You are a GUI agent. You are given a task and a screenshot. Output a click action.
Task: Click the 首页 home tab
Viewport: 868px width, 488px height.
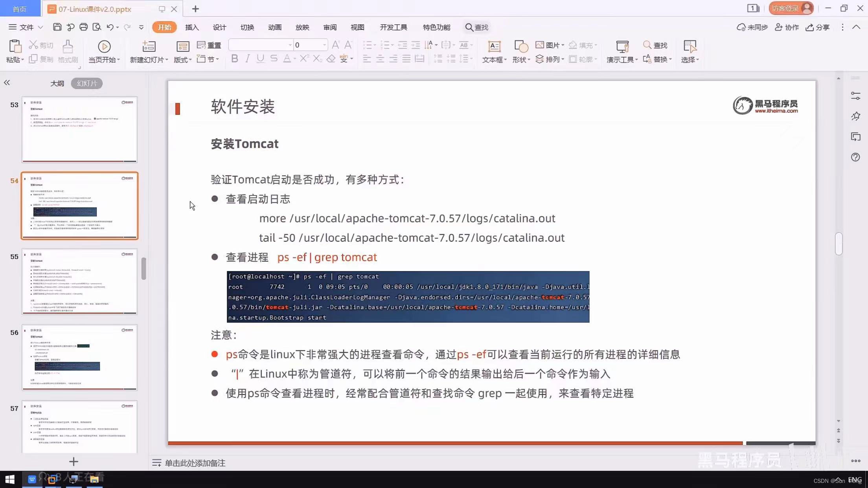coord(20,9)
